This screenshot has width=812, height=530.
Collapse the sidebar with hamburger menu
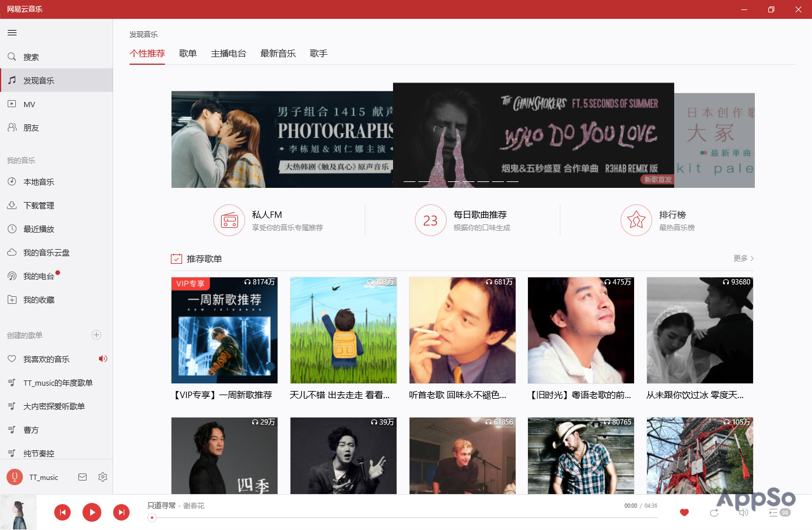point(12,32)
